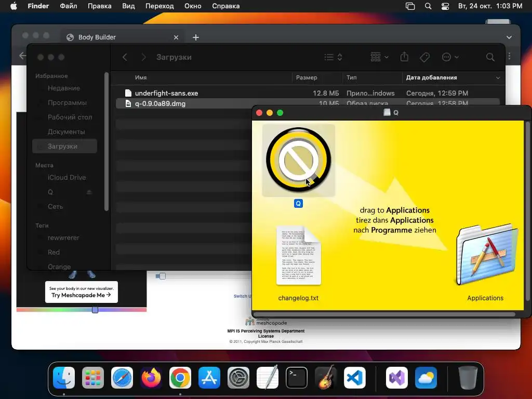
Task: Select underfight-sans.exe file row
Action: pyautogui.click(x=308, y=94)
